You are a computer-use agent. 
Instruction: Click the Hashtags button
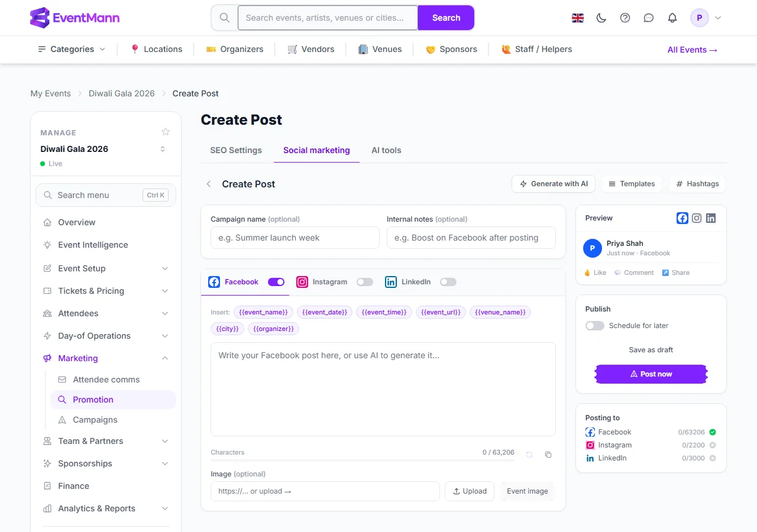(x=697, y=184)
